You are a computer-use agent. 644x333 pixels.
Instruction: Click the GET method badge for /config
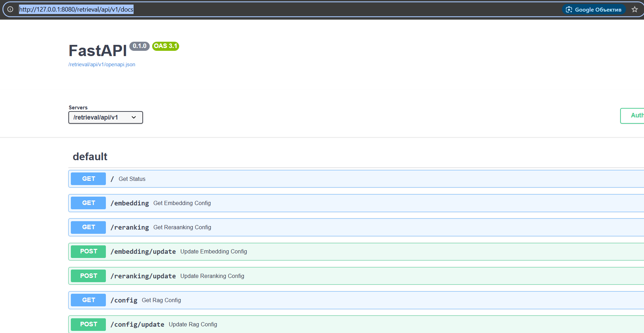(88, 300)
